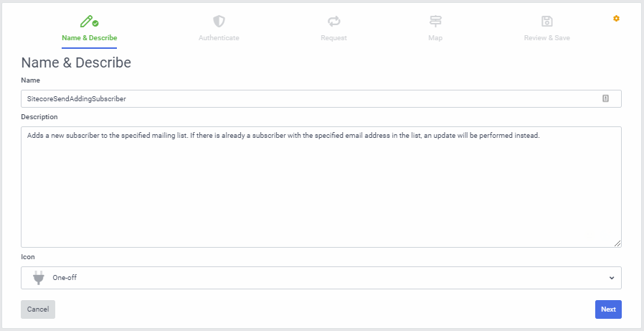The height and width of the screenshot is (331, 644).
Task: Open the orange gear settings icon
Action: pos(616,18)
